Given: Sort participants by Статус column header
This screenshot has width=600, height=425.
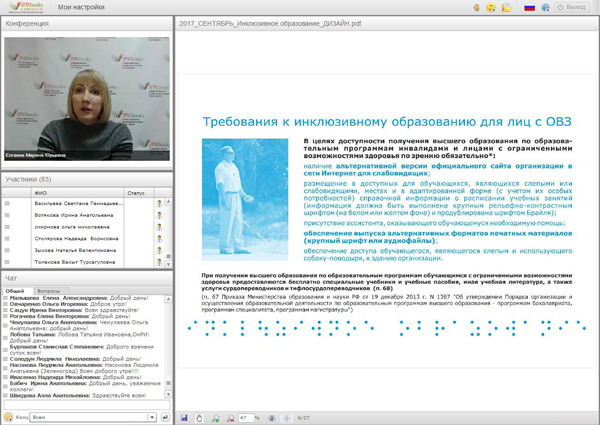Looking at the screenshot, I should coord(139,193).
